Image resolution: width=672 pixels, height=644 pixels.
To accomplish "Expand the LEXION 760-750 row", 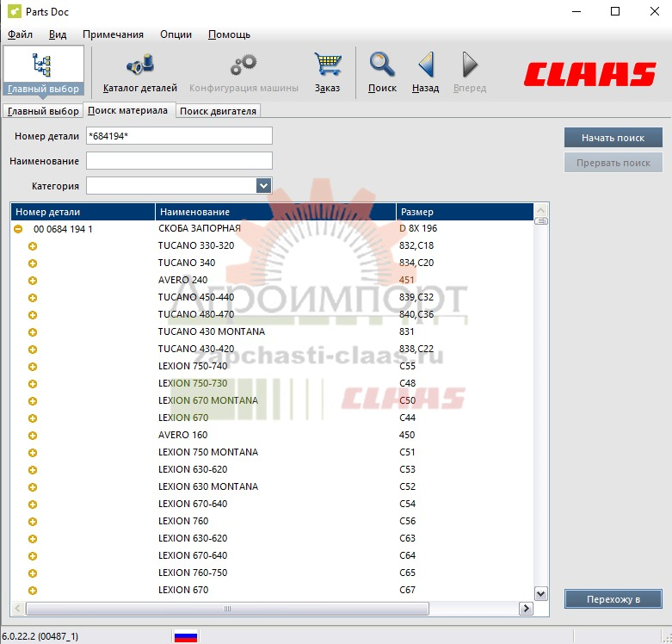I will coord(33,573).
